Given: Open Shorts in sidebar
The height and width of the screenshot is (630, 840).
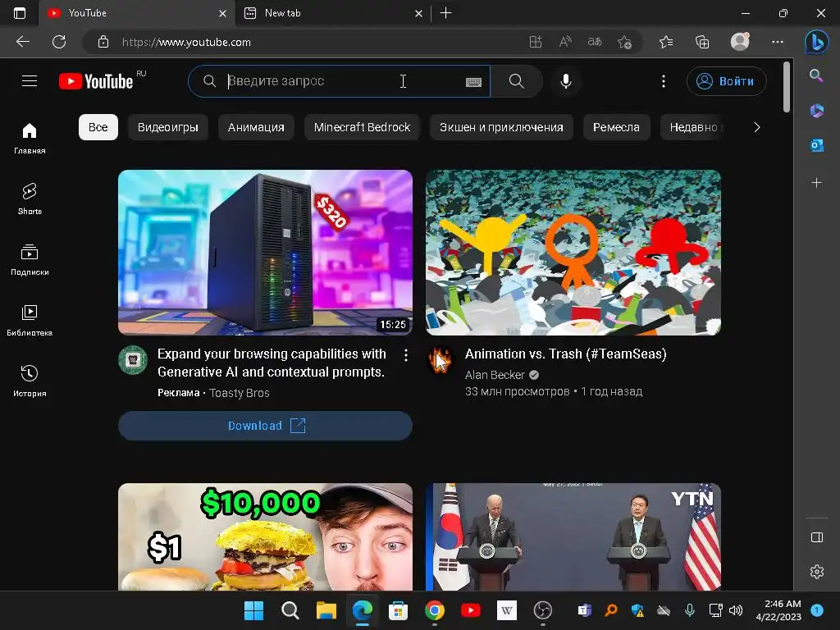Looking at the screenshot, I should click(x=30, y=199).
